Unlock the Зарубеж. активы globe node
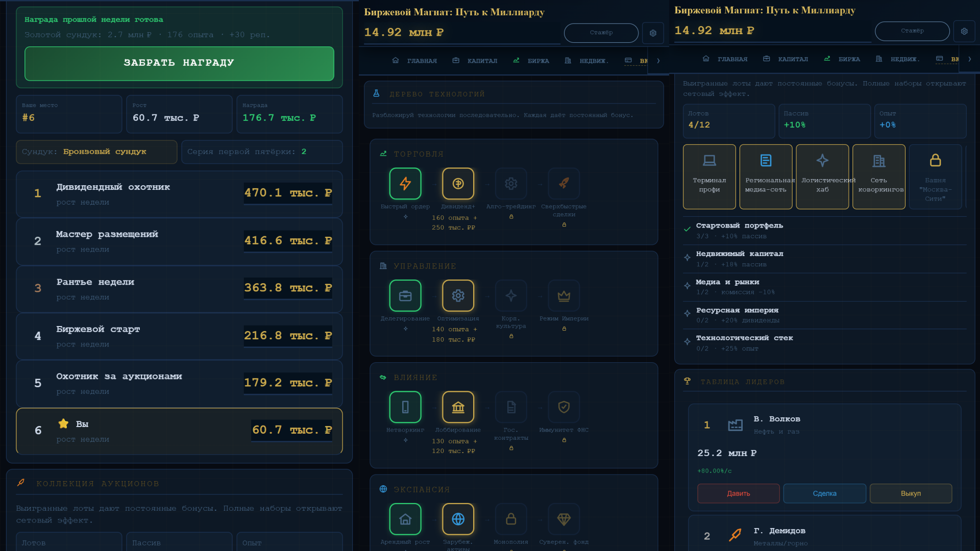This screenshot has width=980, height=551. coord(458,519)
